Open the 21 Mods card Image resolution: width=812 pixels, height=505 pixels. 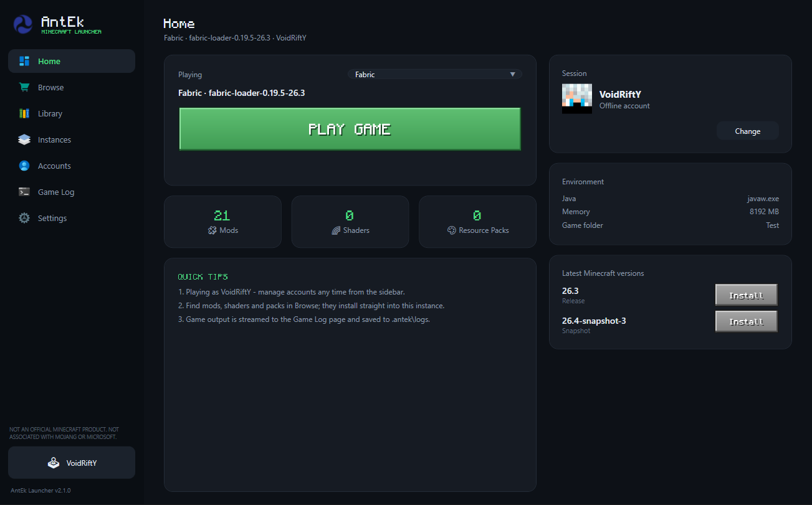[222, 222]
